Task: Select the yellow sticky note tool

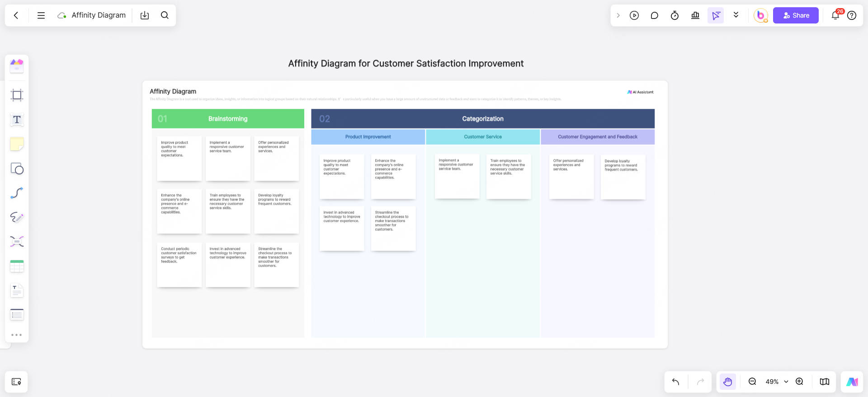Action: [17, 144]
